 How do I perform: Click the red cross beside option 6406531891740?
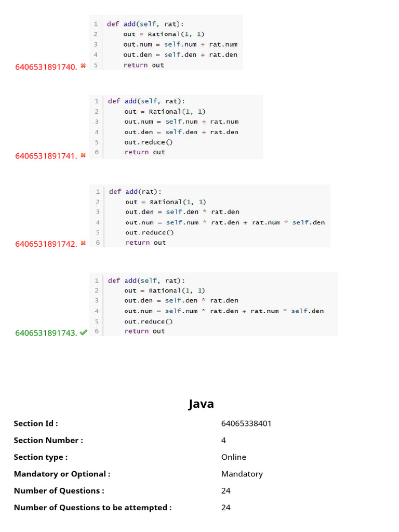point(83,66)
